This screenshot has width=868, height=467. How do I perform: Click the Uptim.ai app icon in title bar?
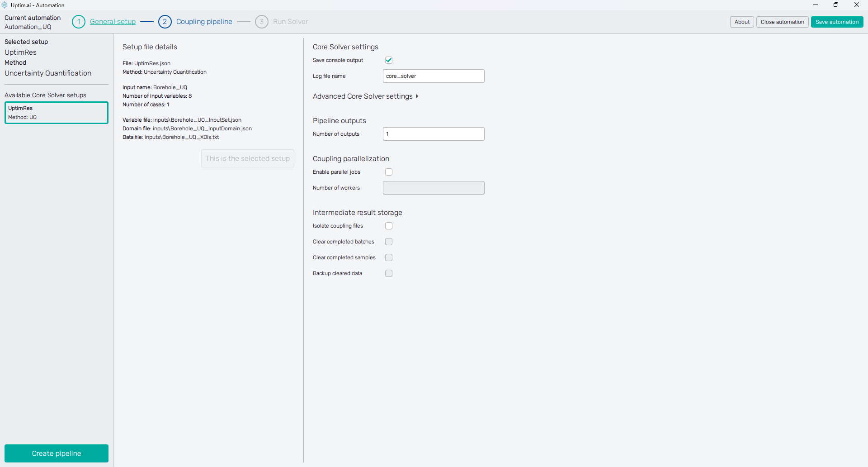coord(5,5)
